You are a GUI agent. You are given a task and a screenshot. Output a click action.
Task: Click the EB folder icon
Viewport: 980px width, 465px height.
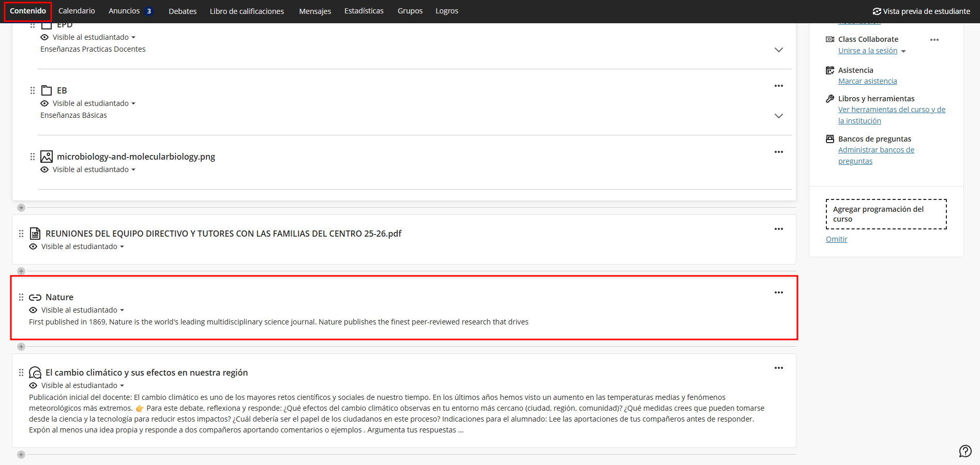(47, 90)
